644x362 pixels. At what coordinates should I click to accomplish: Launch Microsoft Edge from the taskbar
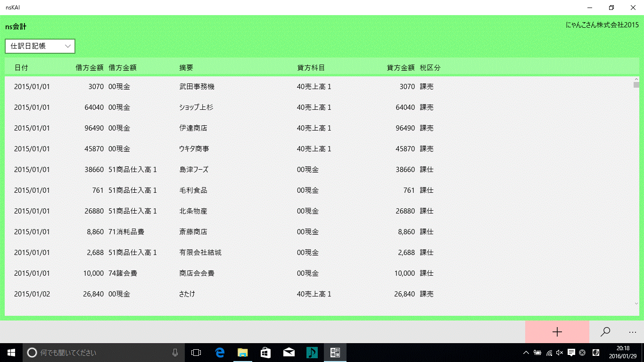tap(220, 353)
